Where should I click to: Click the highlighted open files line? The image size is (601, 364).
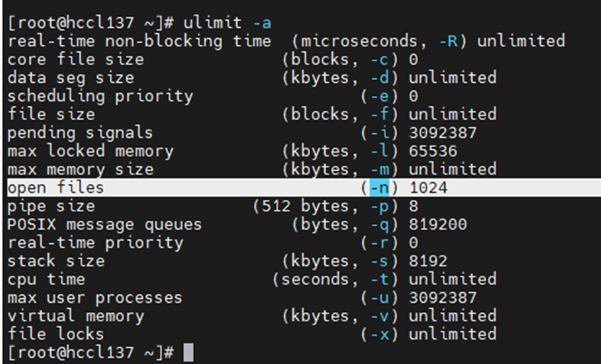coord(304,187)
